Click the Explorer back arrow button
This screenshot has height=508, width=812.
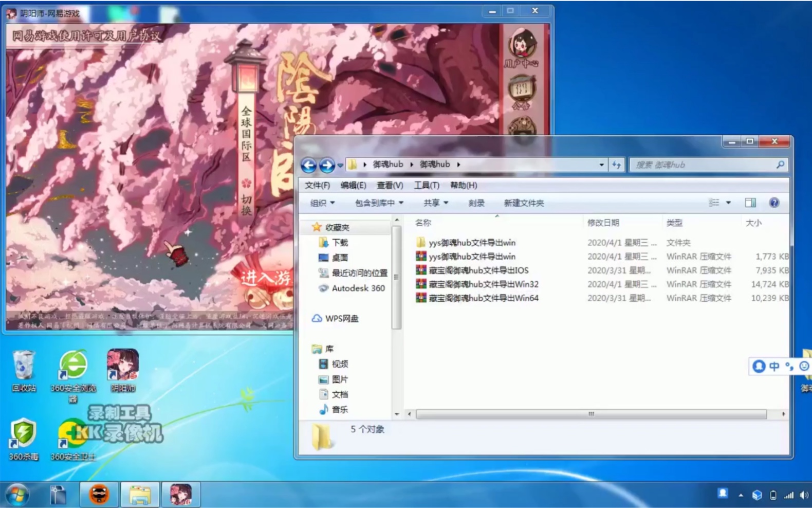[308, 165]
